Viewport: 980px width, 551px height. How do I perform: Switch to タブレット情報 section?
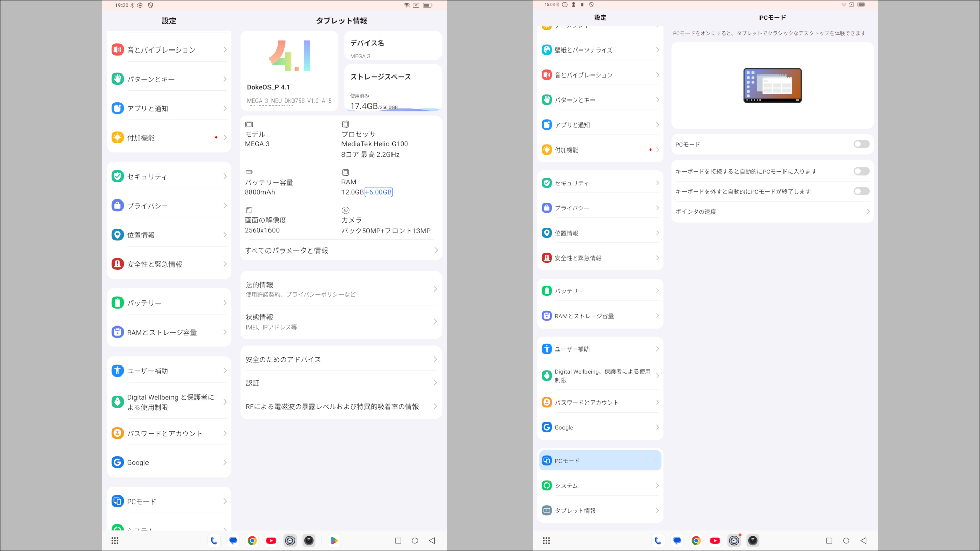pyautogui.click(x=600, y=510)
